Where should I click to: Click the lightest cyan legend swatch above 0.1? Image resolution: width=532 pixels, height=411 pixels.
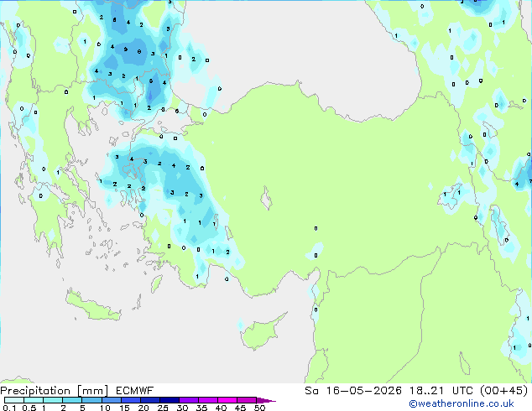pos(14,400)
